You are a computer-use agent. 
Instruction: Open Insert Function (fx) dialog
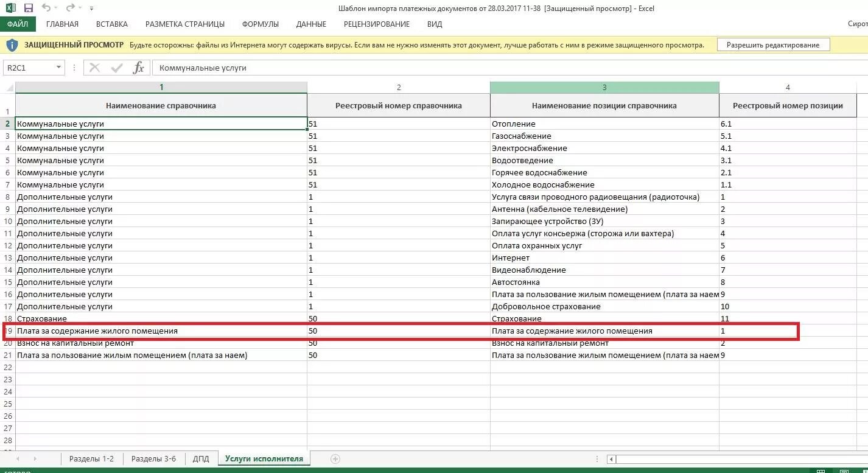coord(139,68)
